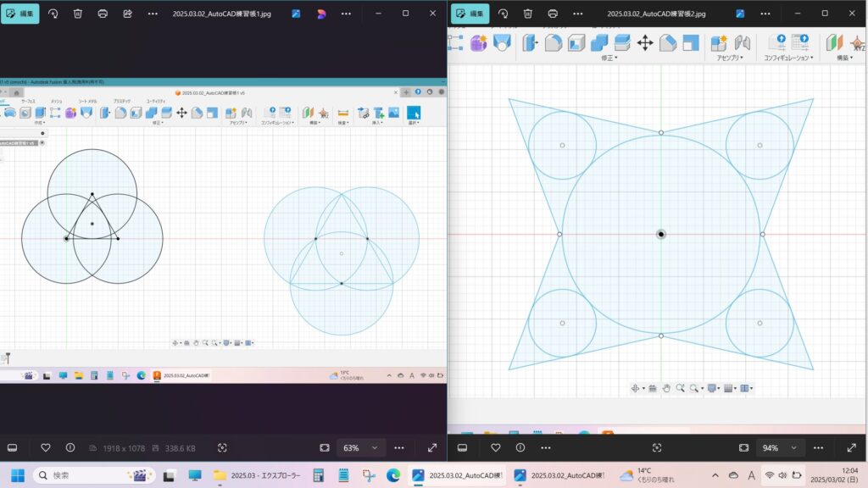Toggle favorite heart on the left image

(x=46, y=447)
